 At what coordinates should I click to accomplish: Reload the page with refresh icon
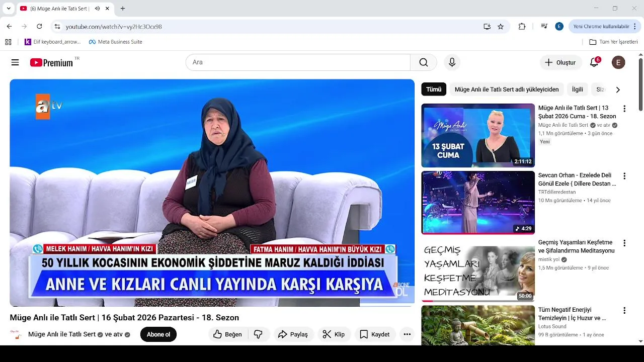39,26
